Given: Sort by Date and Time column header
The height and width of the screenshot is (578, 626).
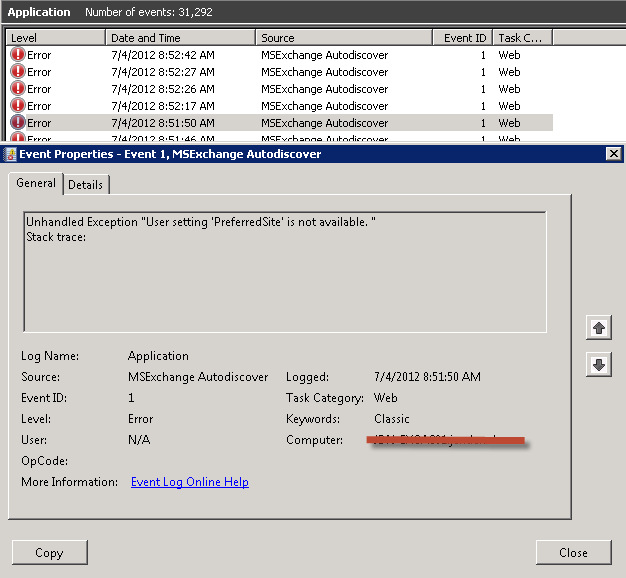Looking at the screenshot, I should 180,38.
